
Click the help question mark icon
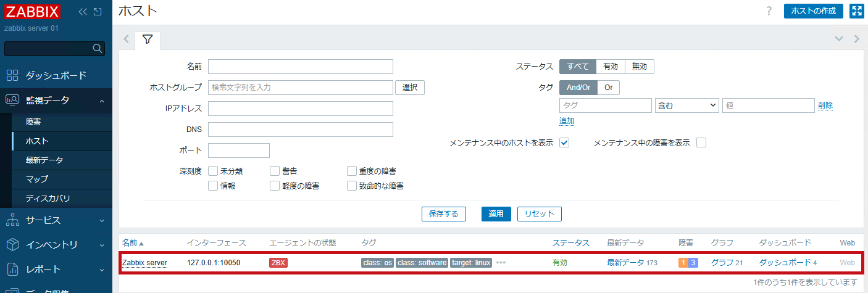[769, 11]
